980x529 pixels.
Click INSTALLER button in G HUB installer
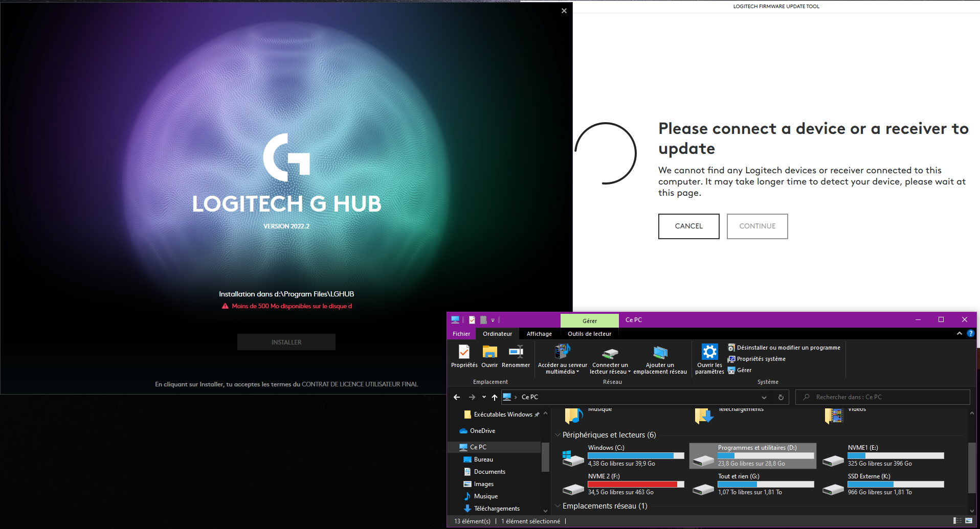[x=286, y=342]
